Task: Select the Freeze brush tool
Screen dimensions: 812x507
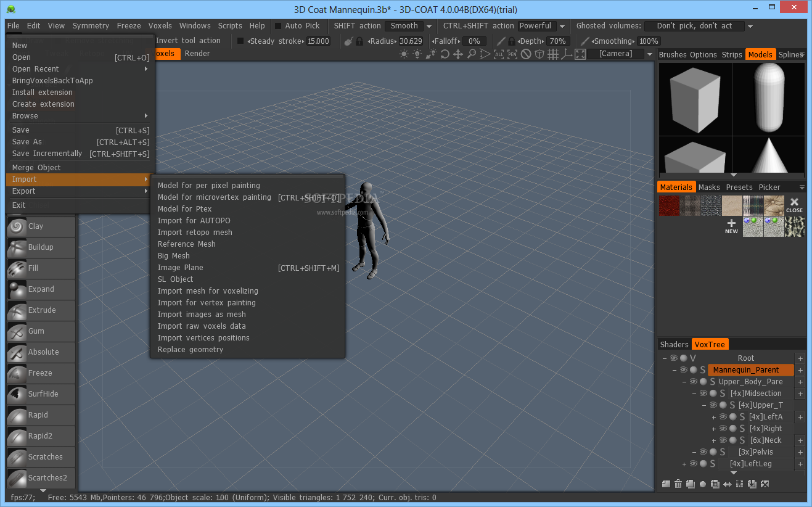Action: (x=41, y=373)
